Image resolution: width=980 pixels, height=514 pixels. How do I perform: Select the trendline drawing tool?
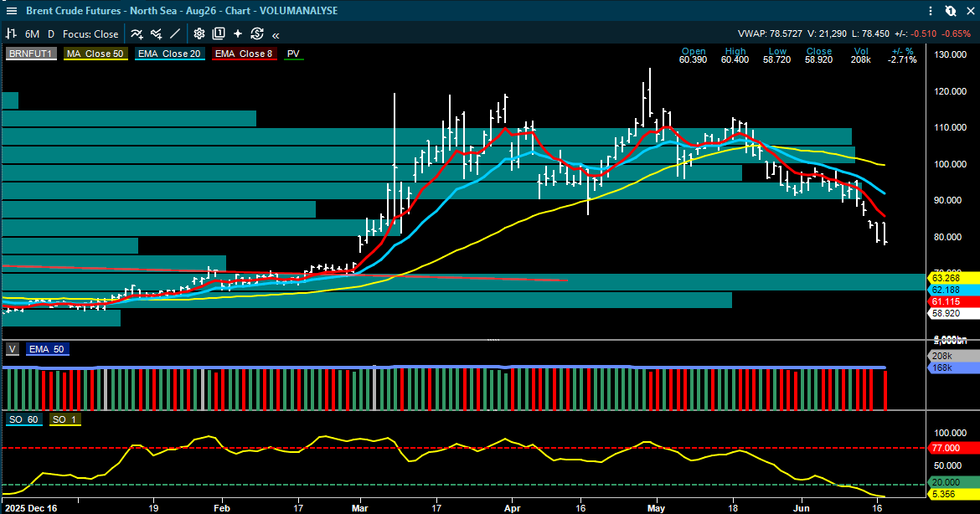(x=176, y=33)
